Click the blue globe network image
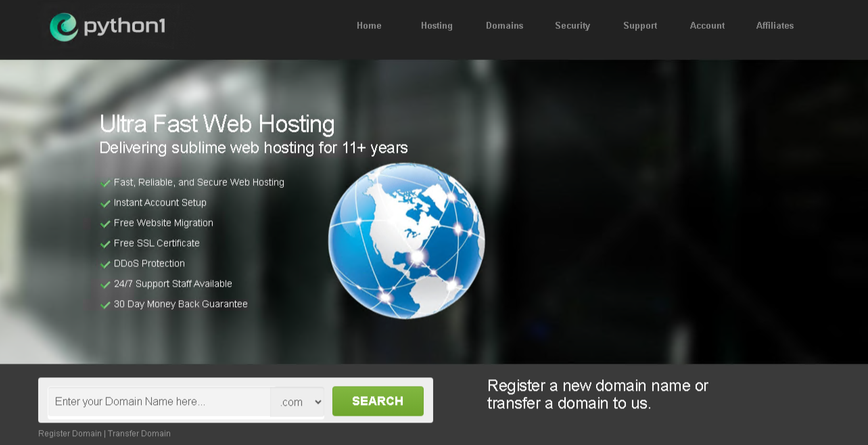The height and width of the screenshot is (445, 868). click(406, 241)
